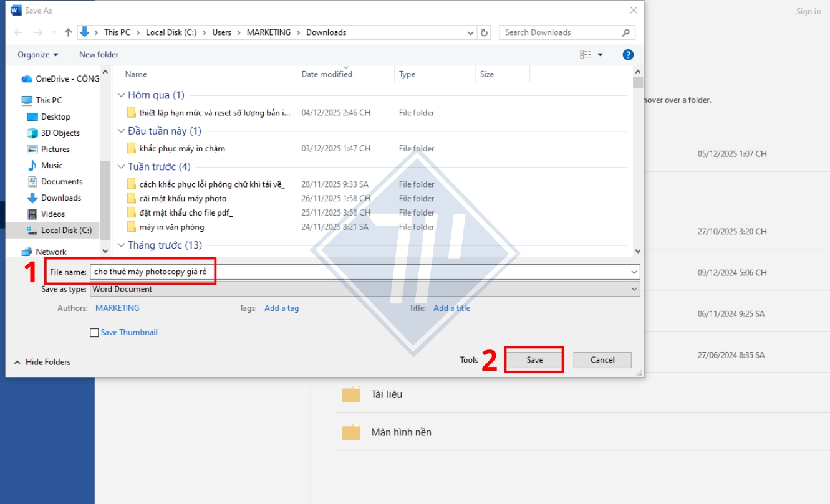This screenshot has width=830, height=504.
Task: Click the Help question mark icon
Action: coord(628,55)
